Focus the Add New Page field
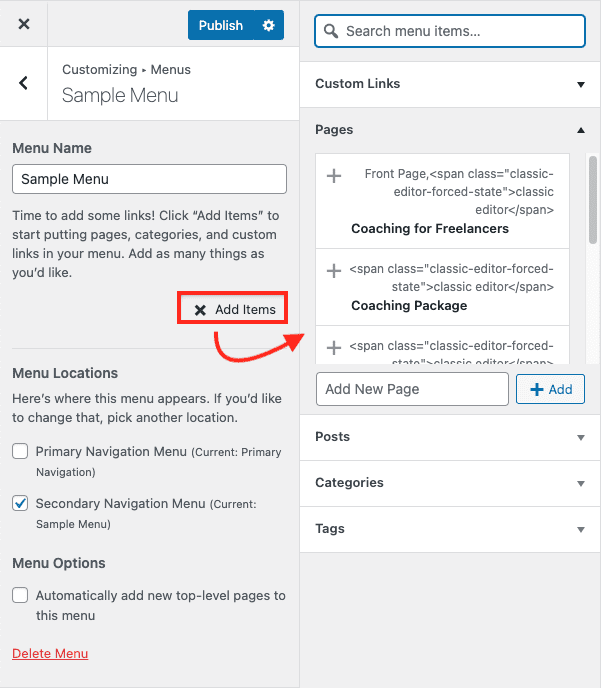Image resolution: width=601 pixels, height=688 pixels. pos(412,389)
